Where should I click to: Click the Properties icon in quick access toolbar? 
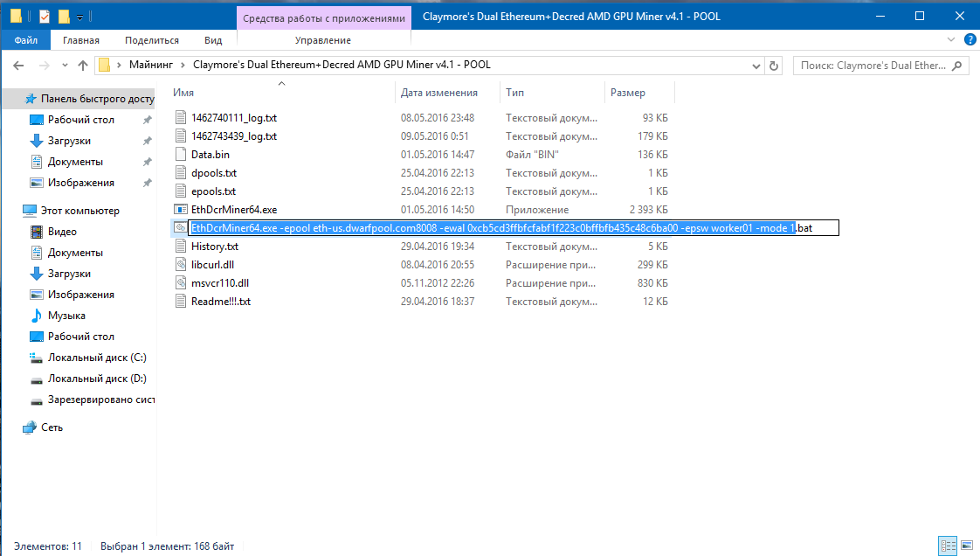tap(45, 17)
